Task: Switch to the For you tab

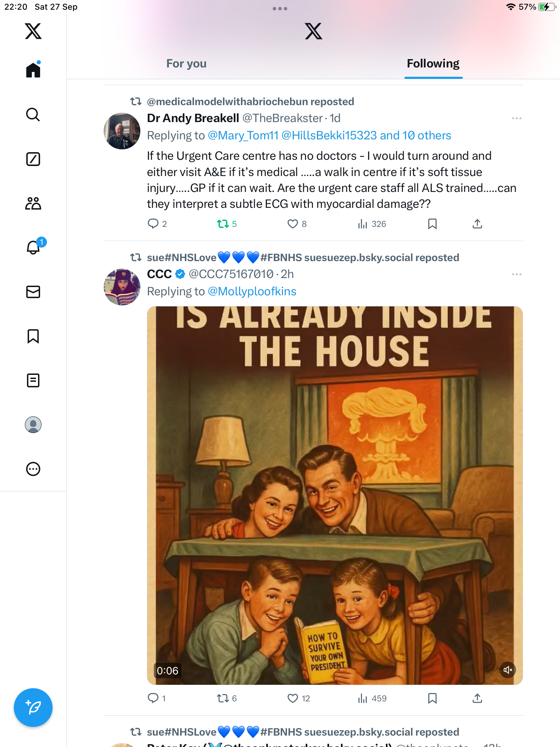Action: coord(186,64)
